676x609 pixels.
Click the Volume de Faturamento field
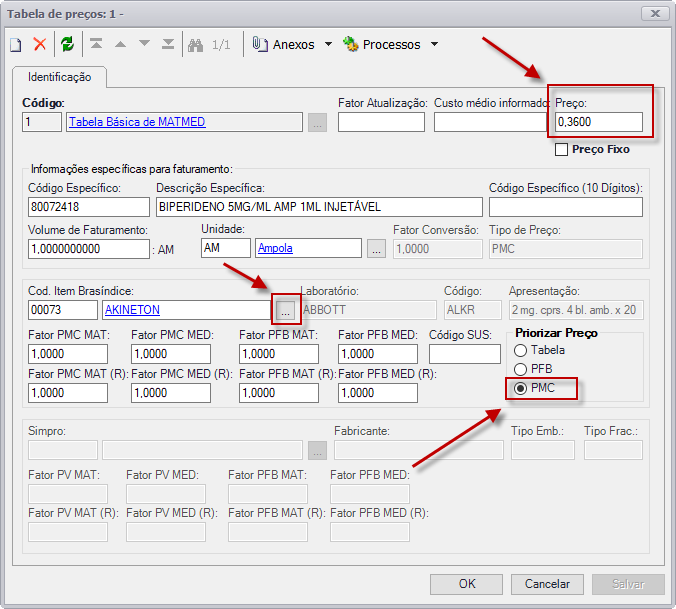coord(89,249)
